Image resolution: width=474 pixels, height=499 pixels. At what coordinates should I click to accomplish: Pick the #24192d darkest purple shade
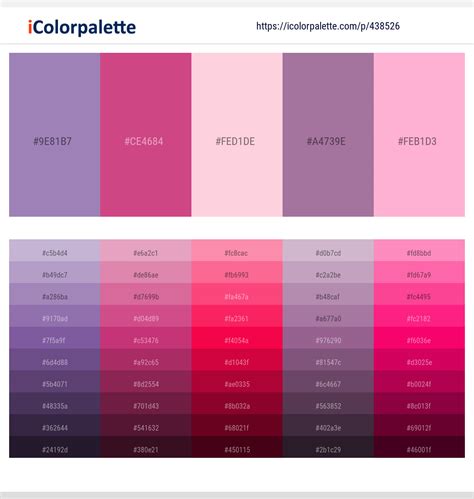click(54, 447)
